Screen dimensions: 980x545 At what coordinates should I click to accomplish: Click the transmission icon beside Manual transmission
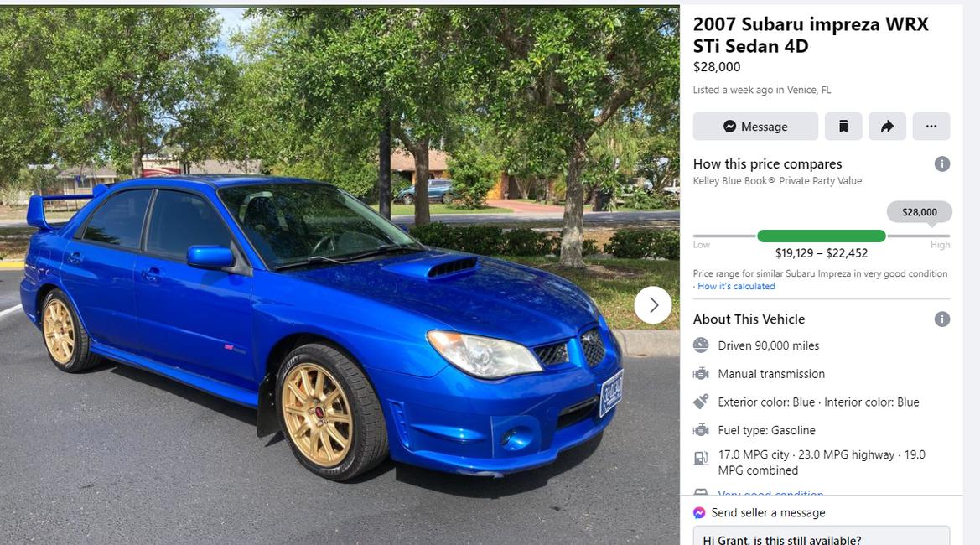click(701, 374)
